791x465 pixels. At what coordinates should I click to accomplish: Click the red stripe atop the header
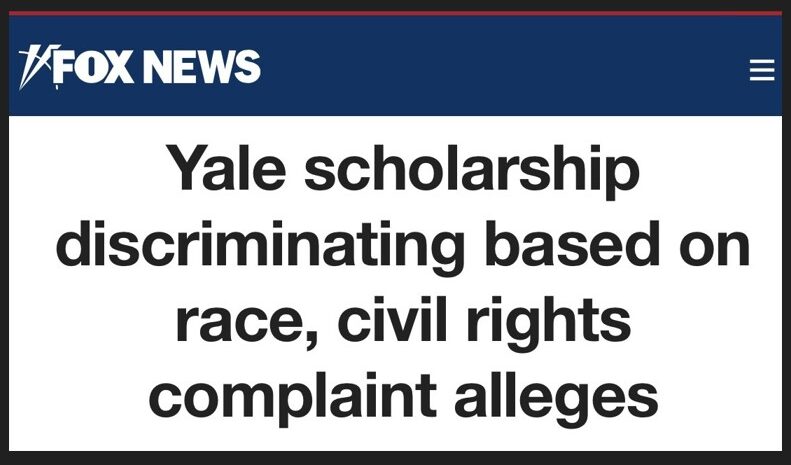pos(396,13)
